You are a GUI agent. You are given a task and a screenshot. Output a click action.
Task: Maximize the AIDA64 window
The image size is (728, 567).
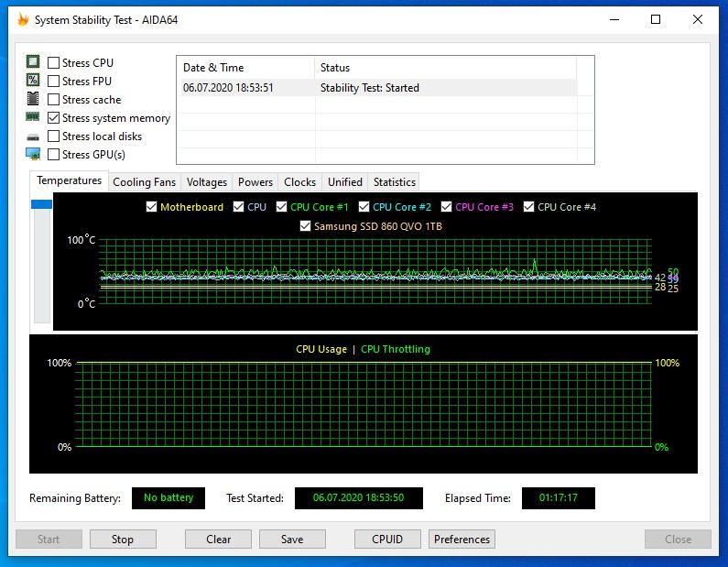[x=656, y=19]
